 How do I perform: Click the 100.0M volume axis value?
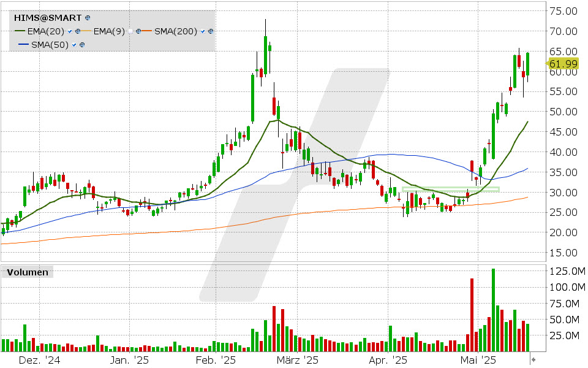[567, 287]
